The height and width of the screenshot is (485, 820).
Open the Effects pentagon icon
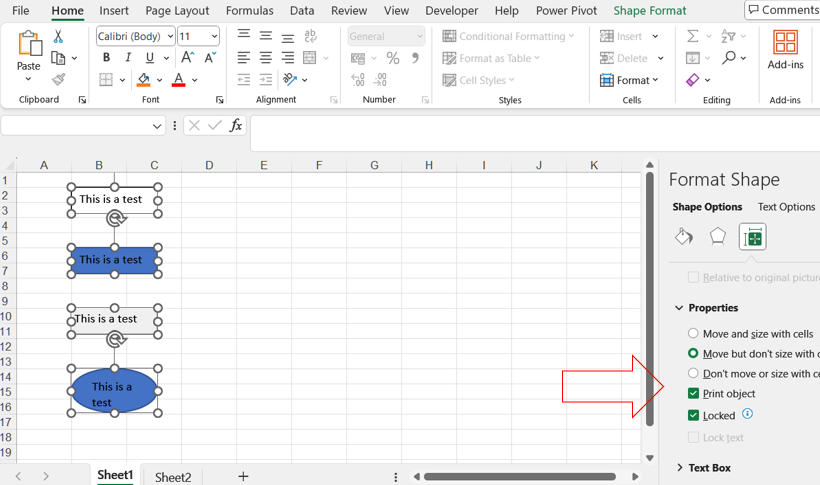(718, 237)
